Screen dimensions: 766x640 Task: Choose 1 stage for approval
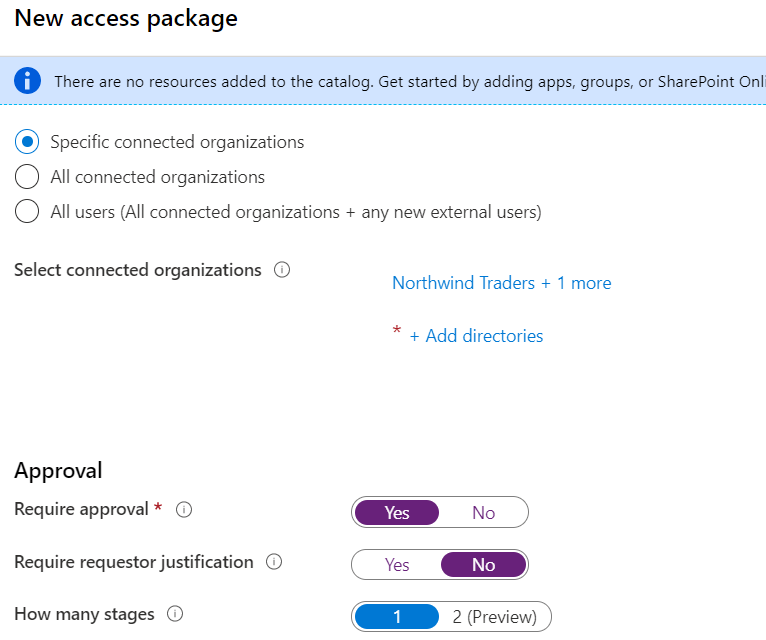[397, 617]
